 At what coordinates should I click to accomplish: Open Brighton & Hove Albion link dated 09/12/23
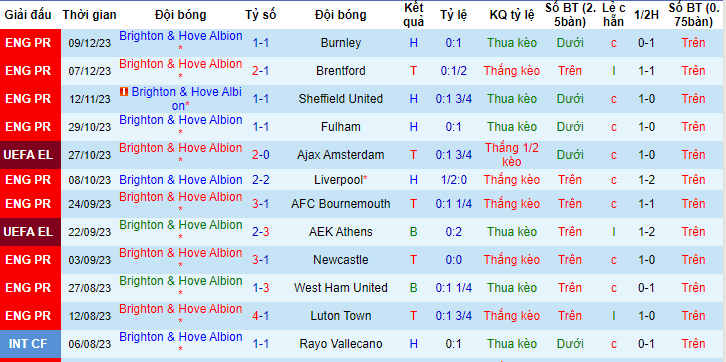[x=181, y=42]
